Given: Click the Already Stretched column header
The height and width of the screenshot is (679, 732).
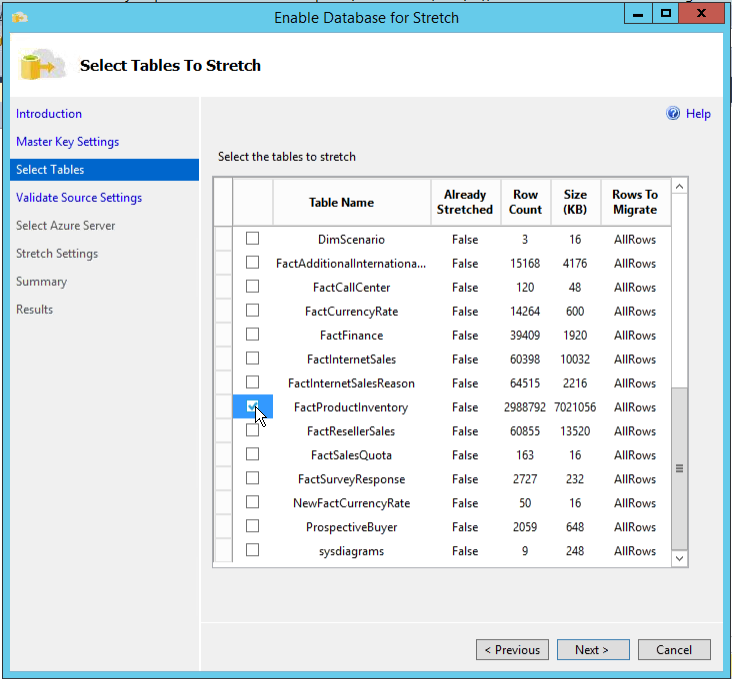Looking at the screenshot, I should pyautogui.click(x=465, y=202).
